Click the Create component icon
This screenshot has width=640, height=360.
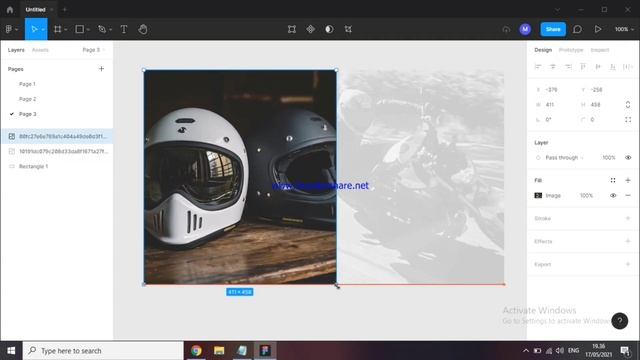click(311, 29)
